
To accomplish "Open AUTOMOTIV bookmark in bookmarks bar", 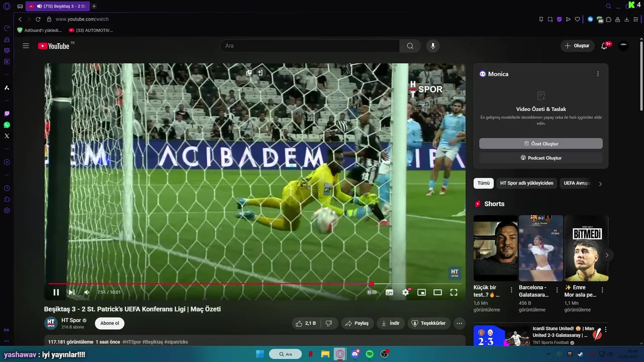I will [91, 30].
